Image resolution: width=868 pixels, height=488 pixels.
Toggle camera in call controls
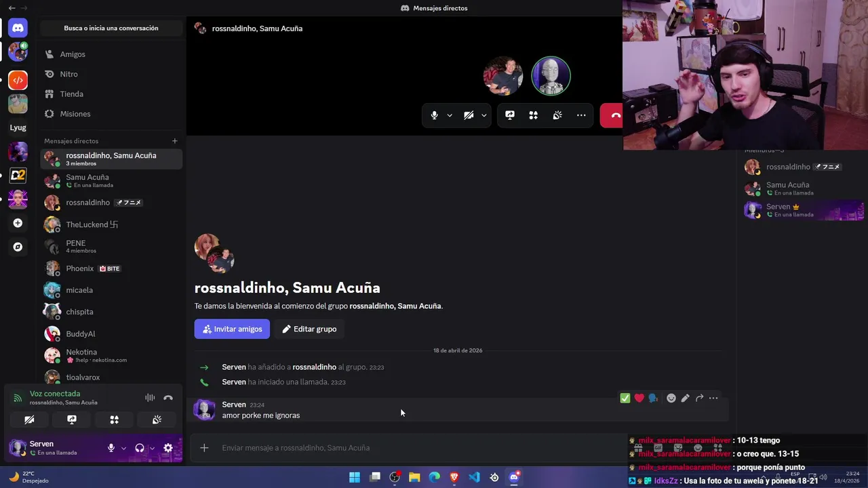tap(469, 115)
